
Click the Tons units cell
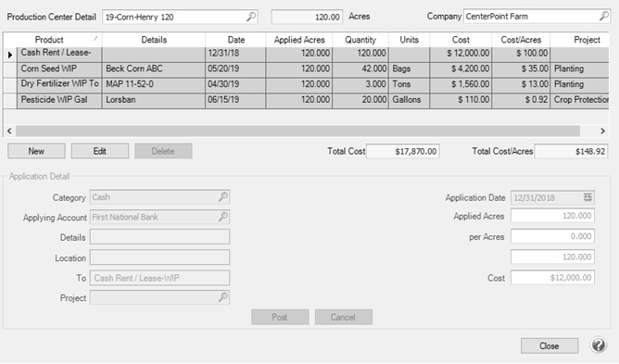click(x=410, y=85)
